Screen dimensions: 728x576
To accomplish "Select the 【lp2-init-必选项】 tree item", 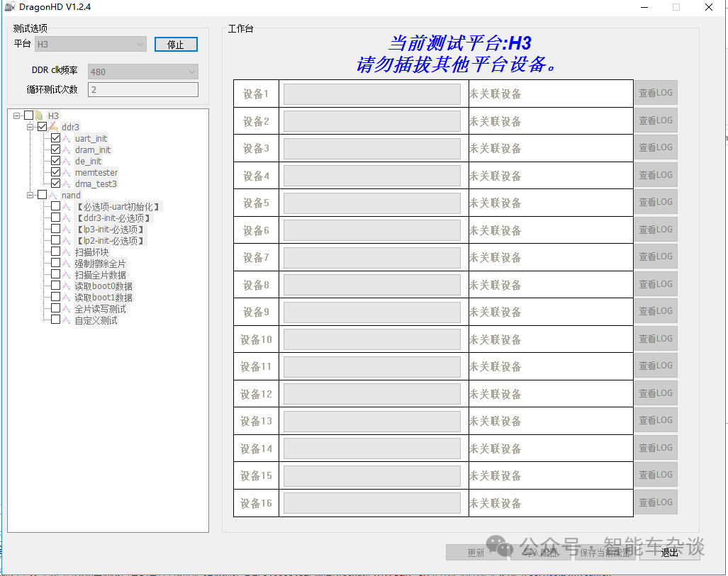I will point(111,241).
